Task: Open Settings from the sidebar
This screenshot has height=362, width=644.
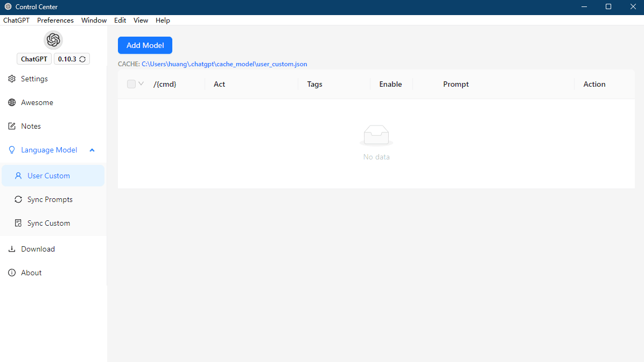Action: pyautogui.click(x=11, y=79)
